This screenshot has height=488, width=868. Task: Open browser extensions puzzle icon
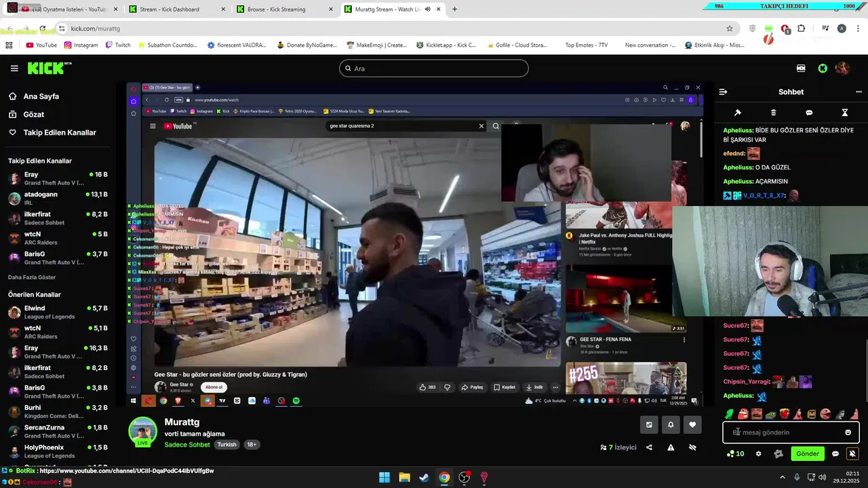click(x=802, y=28)
